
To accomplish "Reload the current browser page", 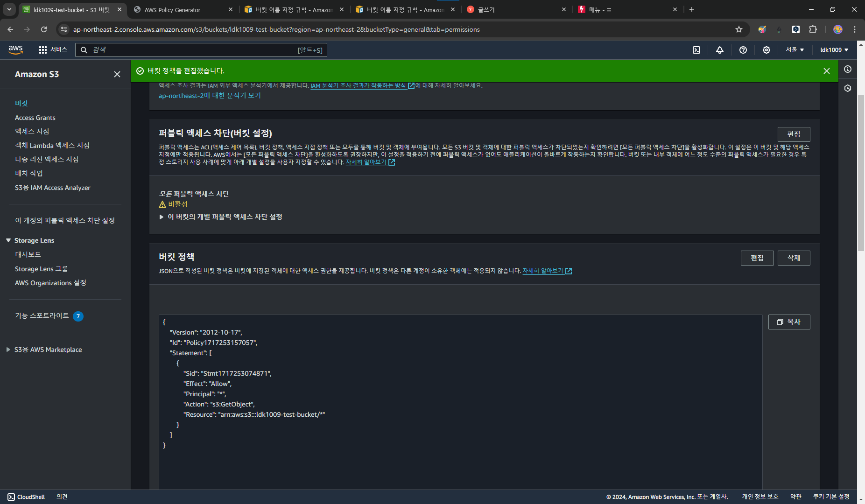I will pyautogui.click(x=44, y=29).
